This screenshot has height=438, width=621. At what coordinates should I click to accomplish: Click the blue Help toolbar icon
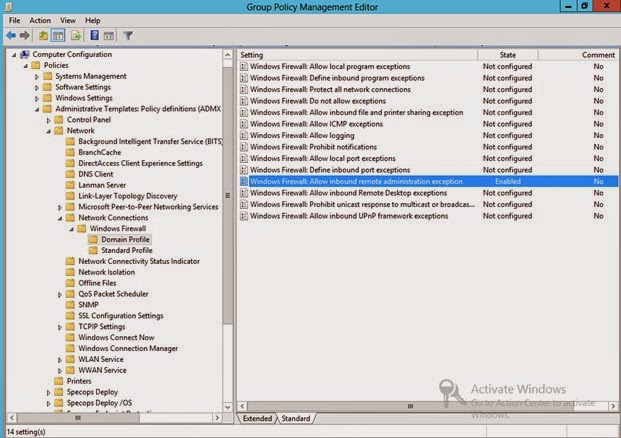click(95, 36)
